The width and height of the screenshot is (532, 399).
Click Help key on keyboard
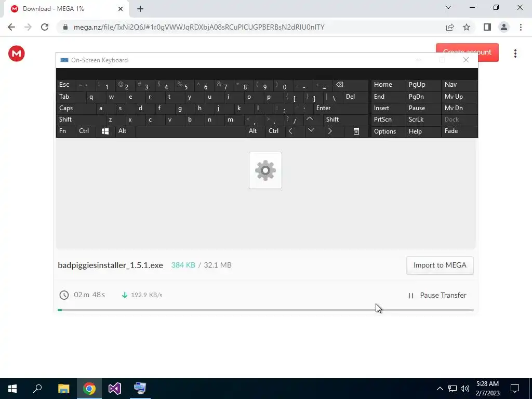[422, 131]
